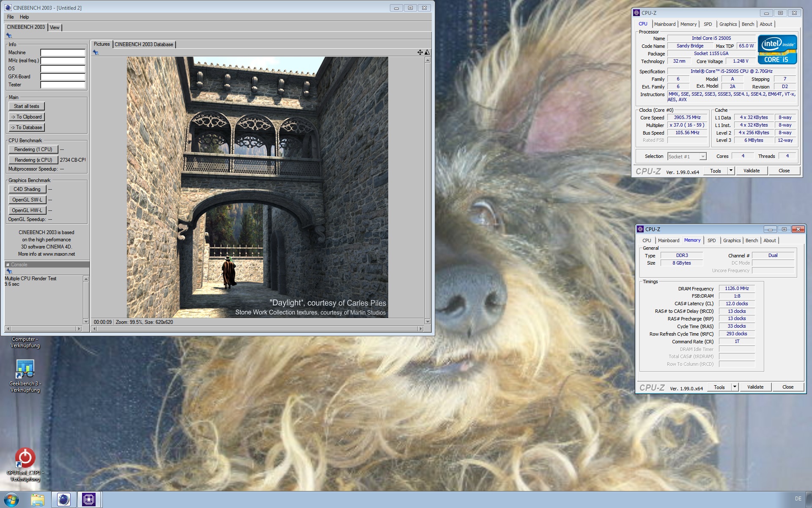Click the To Clipboard button

tap(27, 117)
